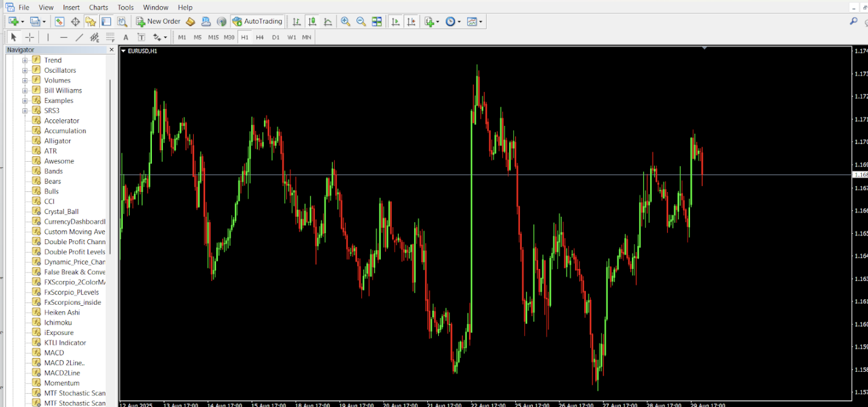Select the Text label tool
This screenshot has height=407, width=868.
(x=126, y=38)
